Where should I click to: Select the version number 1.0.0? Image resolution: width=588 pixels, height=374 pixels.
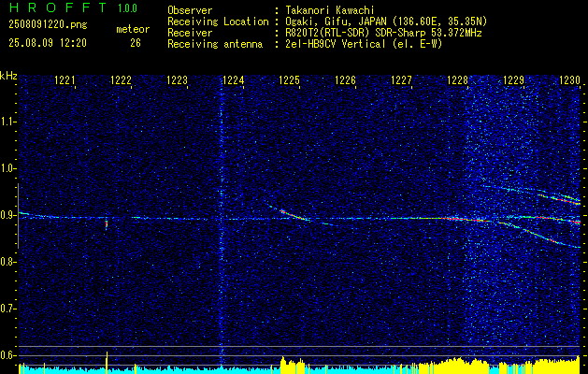(127, 8)
